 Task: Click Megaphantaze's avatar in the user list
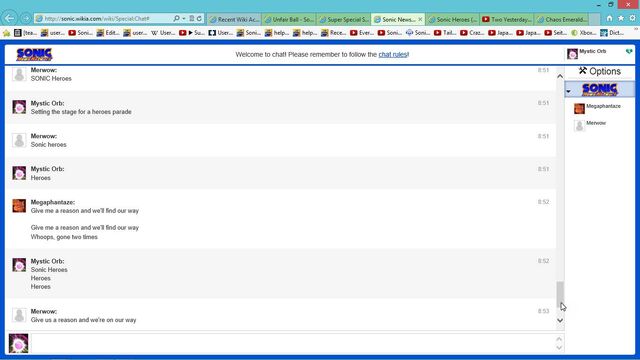579,109
